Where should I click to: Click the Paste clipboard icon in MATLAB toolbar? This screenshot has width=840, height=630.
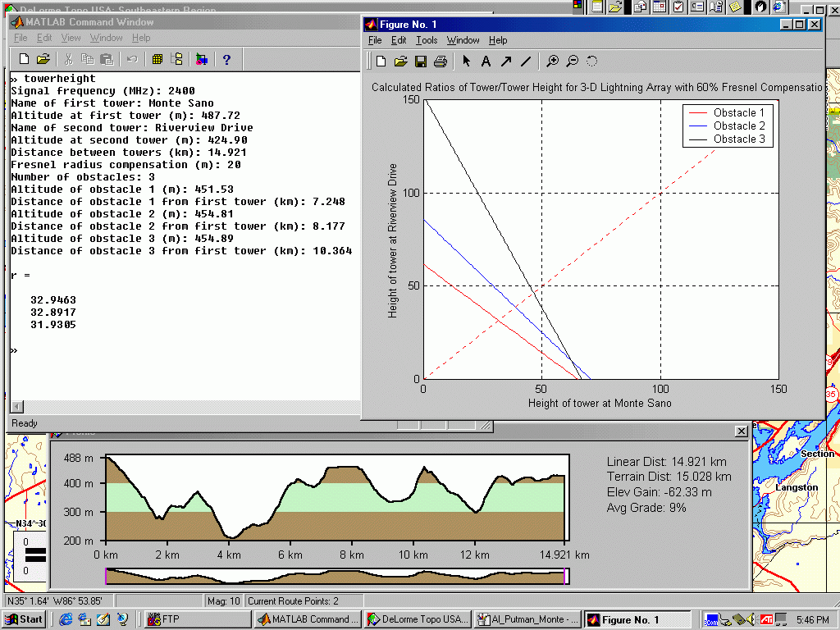[x=107, y=59]
